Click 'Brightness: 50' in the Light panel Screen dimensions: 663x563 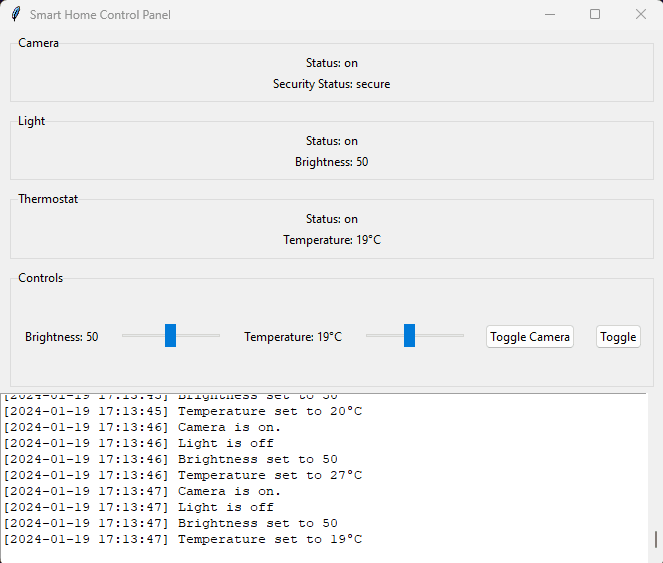tap(332, 162)
